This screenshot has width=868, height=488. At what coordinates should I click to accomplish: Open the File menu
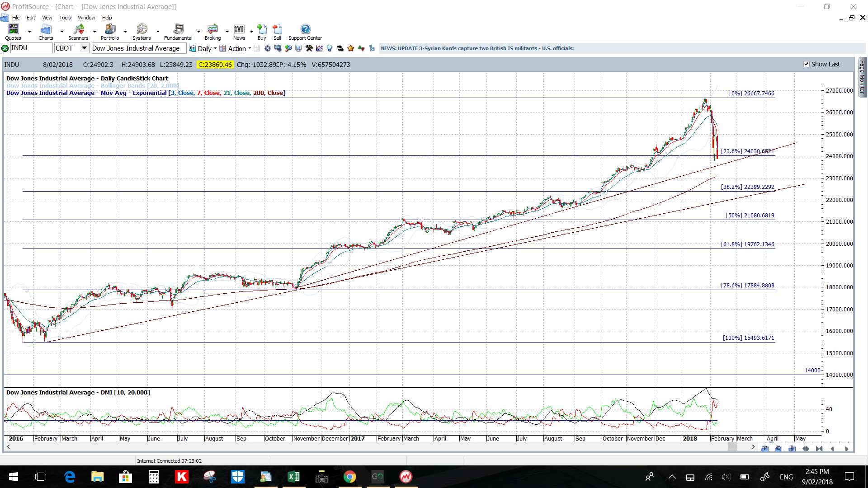click(16, 18)
